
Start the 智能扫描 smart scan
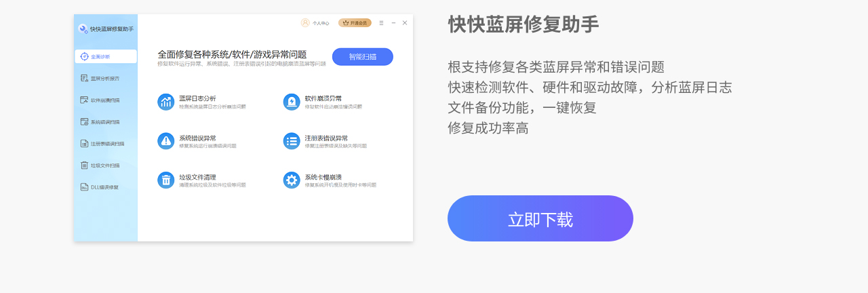tap(363, 56)
